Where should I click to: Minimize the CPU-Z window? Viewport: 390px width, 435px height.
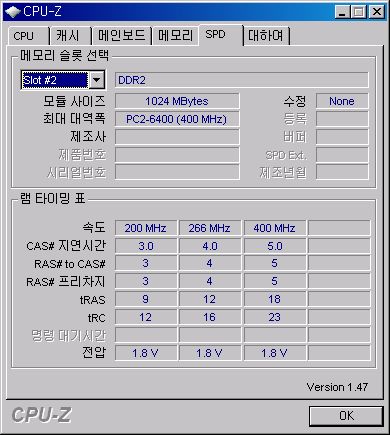[342, 12]
